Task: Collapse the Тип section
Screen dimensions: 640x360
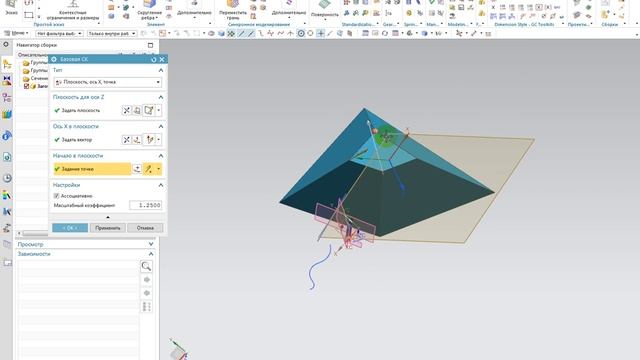Action: pos(161,70)
